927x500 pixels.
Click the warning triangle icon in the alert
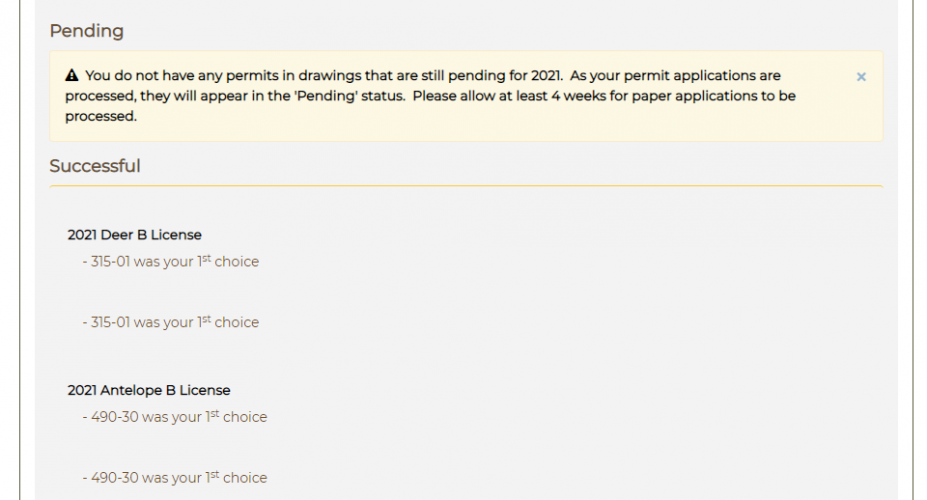72,75
